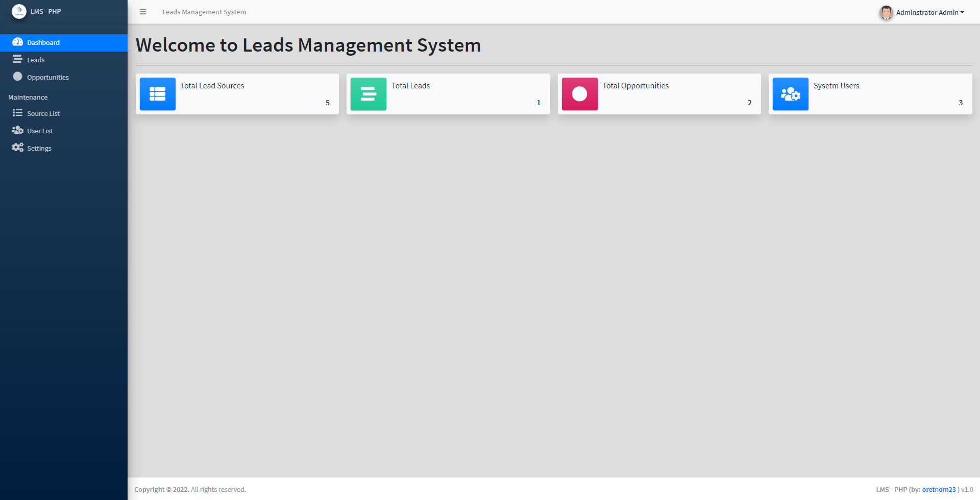Image resolution: width=980 pixels, height=500 pixels.
Task: Click the User List users icon
Action: point(17,130)
